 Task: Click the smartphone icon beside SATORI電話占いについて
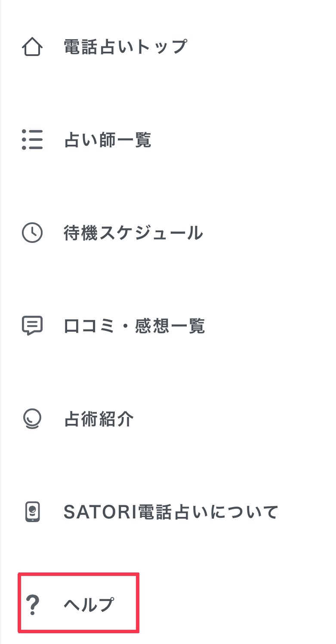pos(33,511)
